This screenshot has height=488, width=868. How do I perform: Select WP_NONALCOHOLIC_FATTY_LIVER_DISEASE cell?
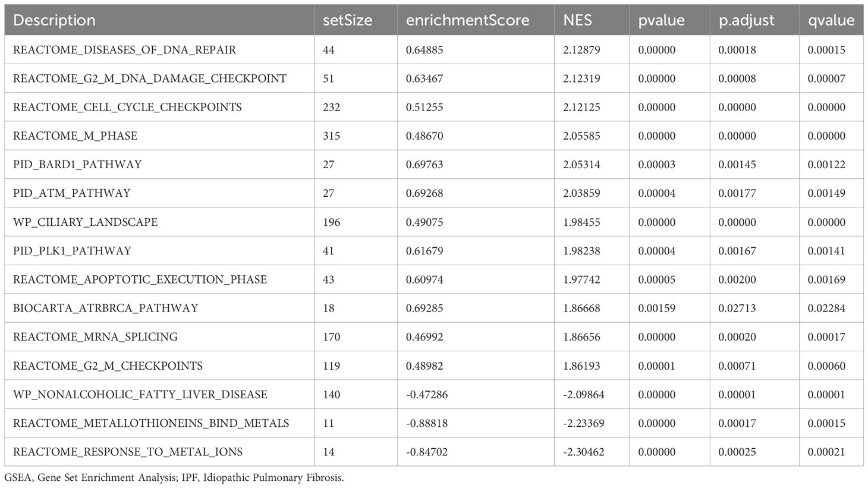159,394
